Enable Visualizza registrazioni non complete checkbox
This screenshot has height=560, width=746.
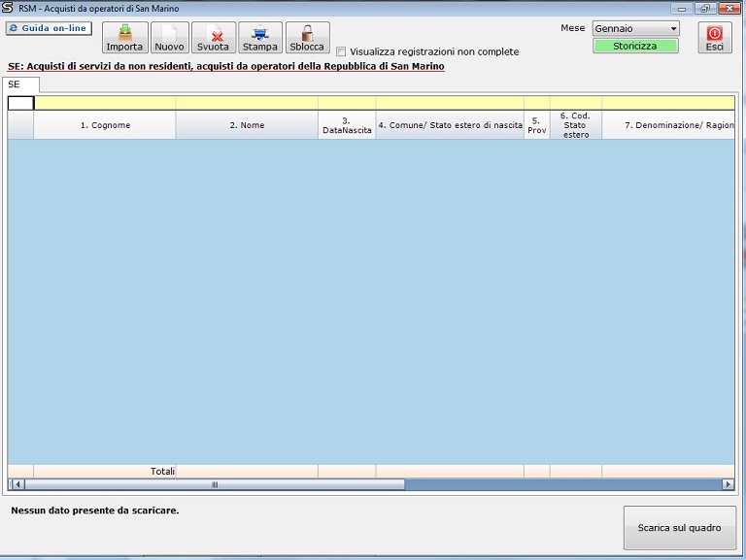point(341,51)
